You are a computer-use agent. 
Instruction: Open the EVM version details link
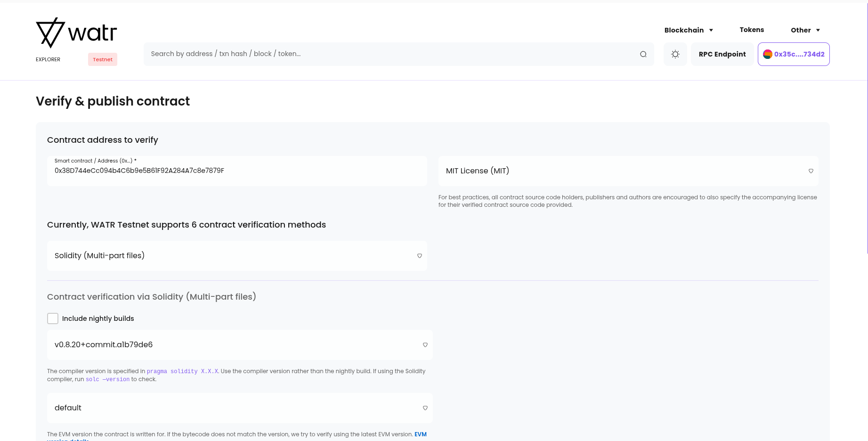[420, 434]
